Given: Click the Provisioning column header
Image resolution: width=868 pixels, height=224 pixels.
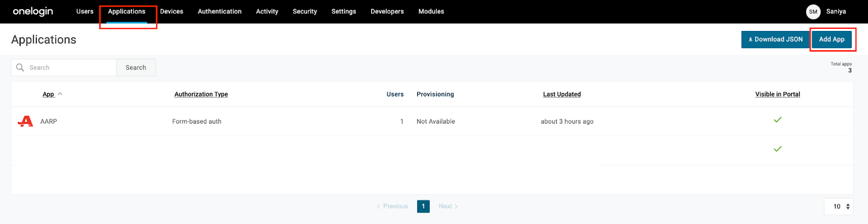Looking at the screenshot, I should tap(435, 94).
